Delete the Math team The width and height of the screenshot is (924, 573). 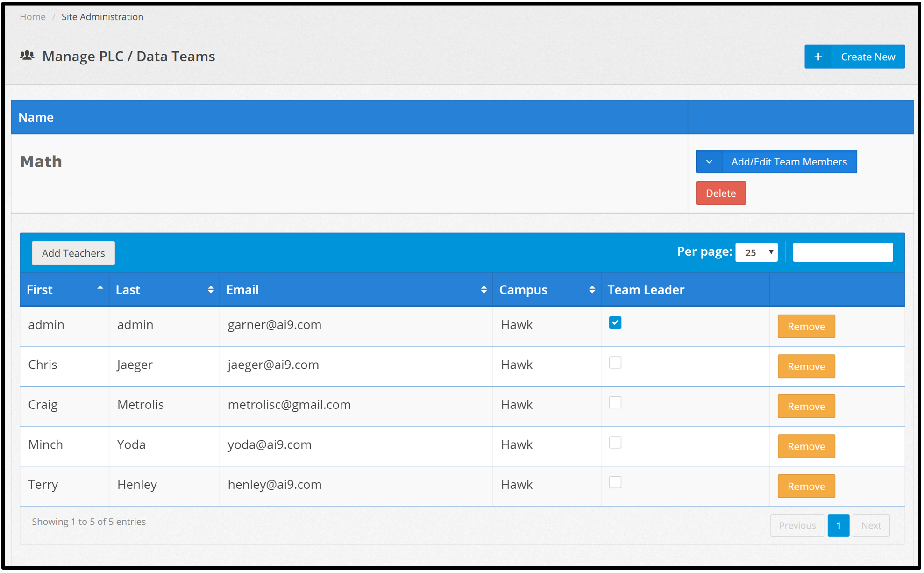tap(720, 193)
